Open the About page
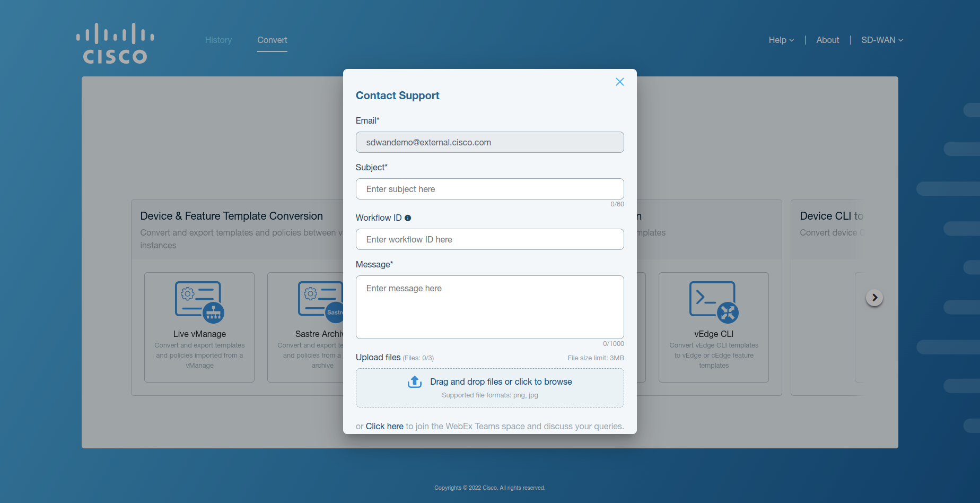Image resolution: width=980 pixels, height=503 pixels. (x=827, y=40)
